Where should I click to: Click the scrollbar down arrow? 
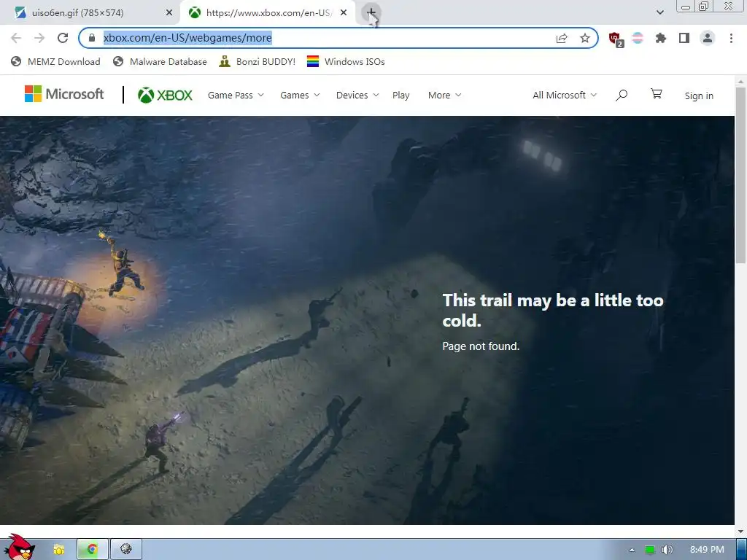coord(741,532)
